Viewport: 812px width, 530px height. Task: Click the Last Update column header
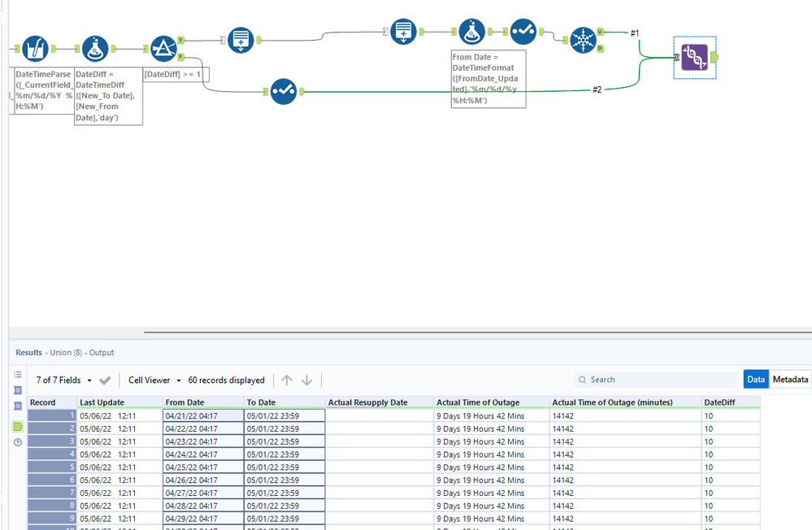click(119, 402)
